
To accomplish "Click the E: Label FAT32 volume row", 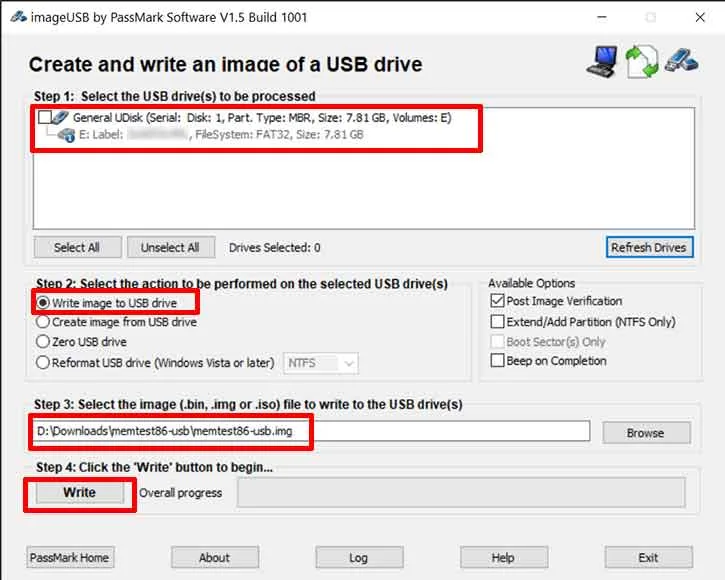I will point(221,135).
